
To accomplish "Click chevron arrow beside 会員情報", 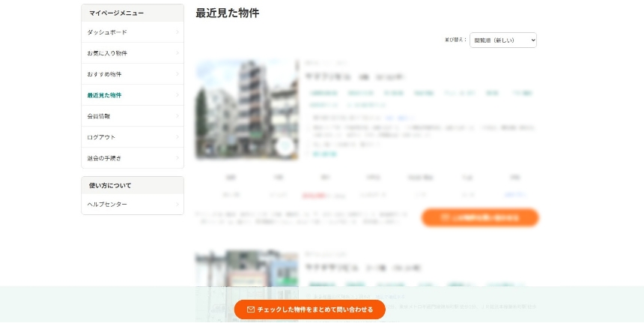I will coord(177,116).
